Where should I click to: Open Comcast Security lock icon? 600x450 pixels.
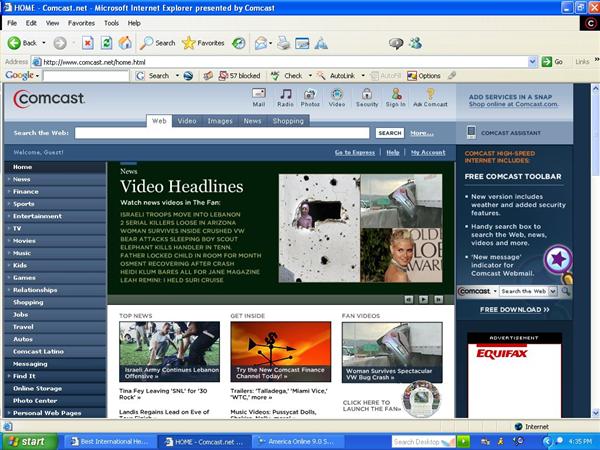[367, 97]
